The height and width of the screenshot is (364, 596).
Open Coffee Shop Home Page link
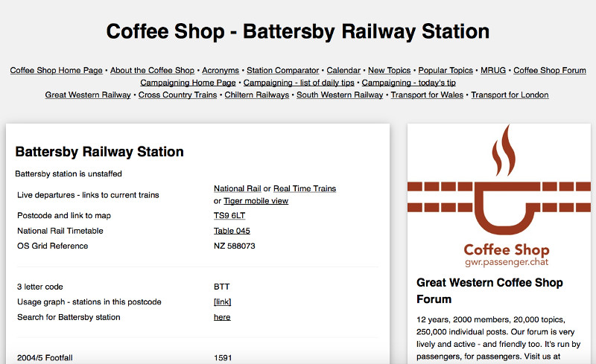pyautogui.click(x=56, y=71)
